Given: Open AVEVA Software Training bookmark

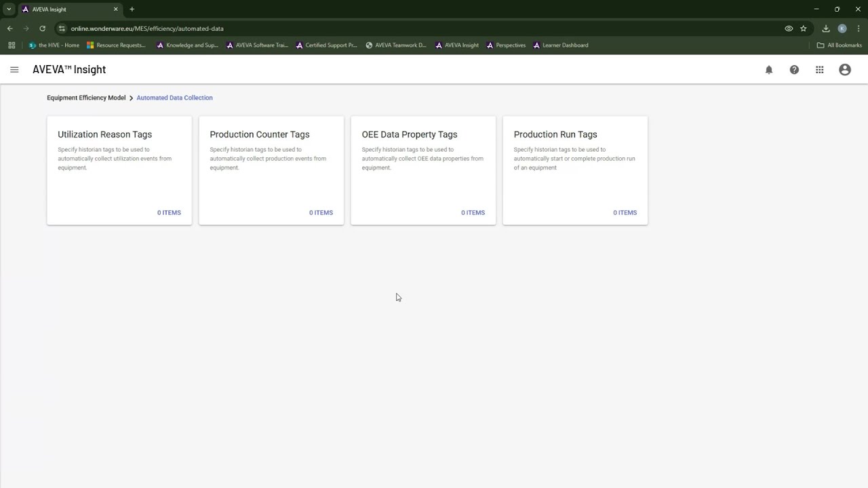Looking at the screenshot, I should [257, 45].
